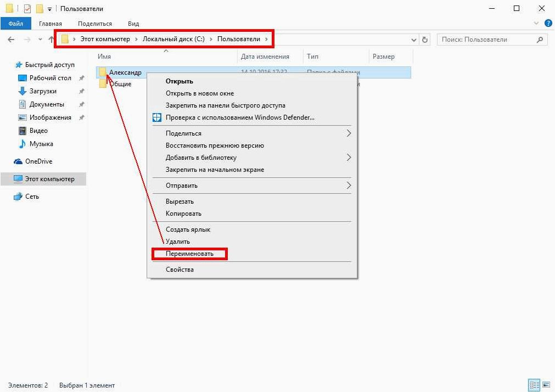Click the Refresh button in address bar
The width and height of the screenshot is (555, 392).
click(425, 40)
